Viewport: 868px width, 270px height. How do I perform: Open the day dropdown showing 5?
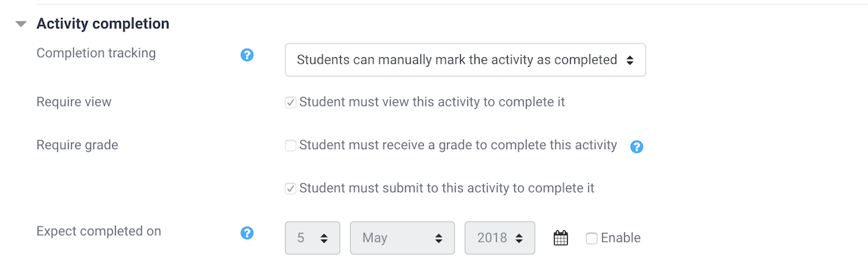click(312, 238)
